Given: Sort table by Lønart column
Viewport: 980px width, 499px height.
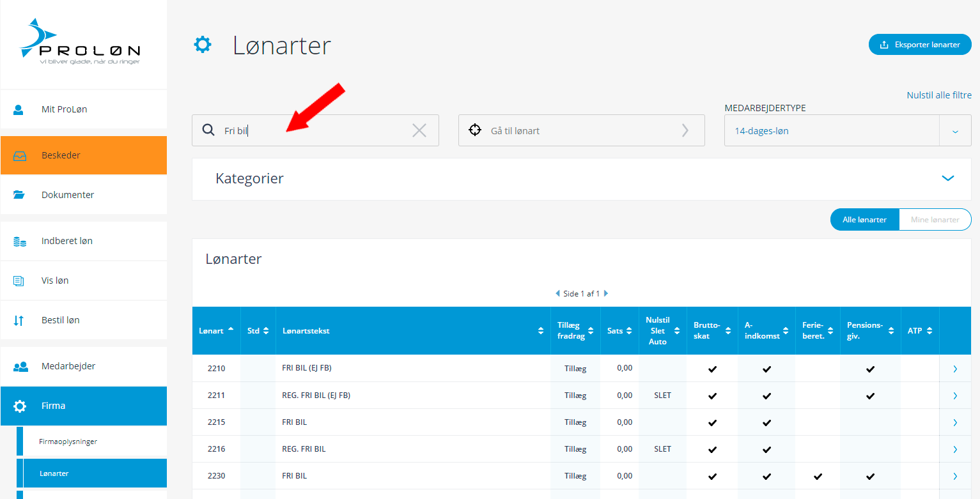Looking at the screenshot, I should tap(215, 331).
